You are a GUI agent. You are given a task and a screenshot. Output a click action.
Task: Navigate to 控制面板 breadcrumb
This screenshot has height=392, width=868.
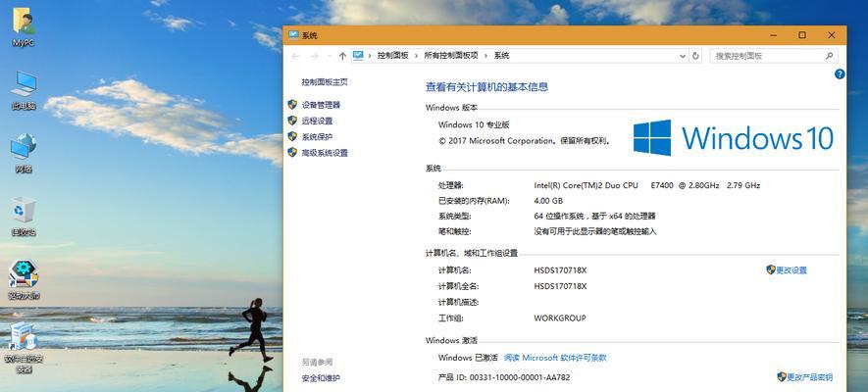[x=393, y=56]
